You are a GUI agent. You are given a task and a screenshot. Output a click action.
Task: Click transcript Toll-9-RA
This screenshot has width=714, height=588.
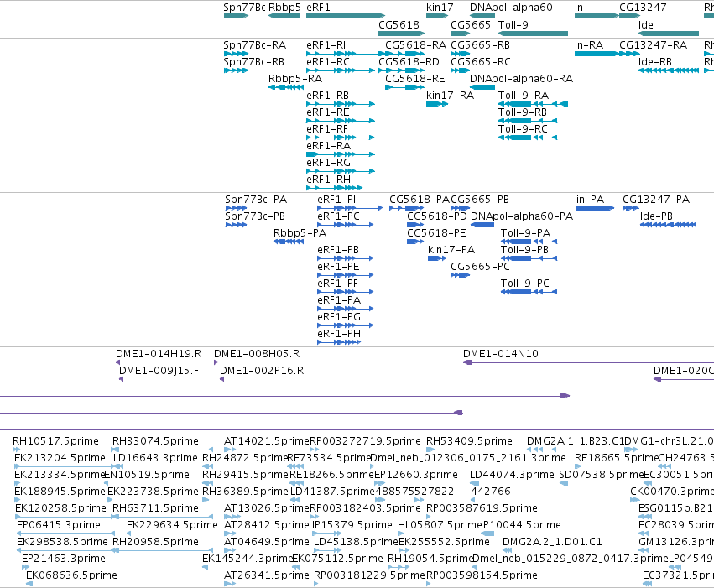tap(524, 95)
